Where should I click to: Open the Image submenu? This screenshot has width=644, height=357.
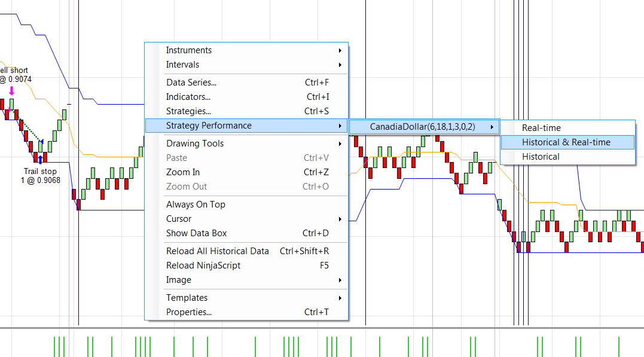[179, 280]
